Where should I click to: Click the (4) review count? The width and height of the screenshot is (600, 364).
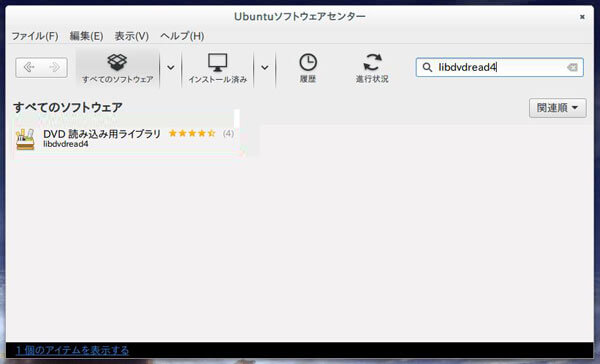pos(228,133)
